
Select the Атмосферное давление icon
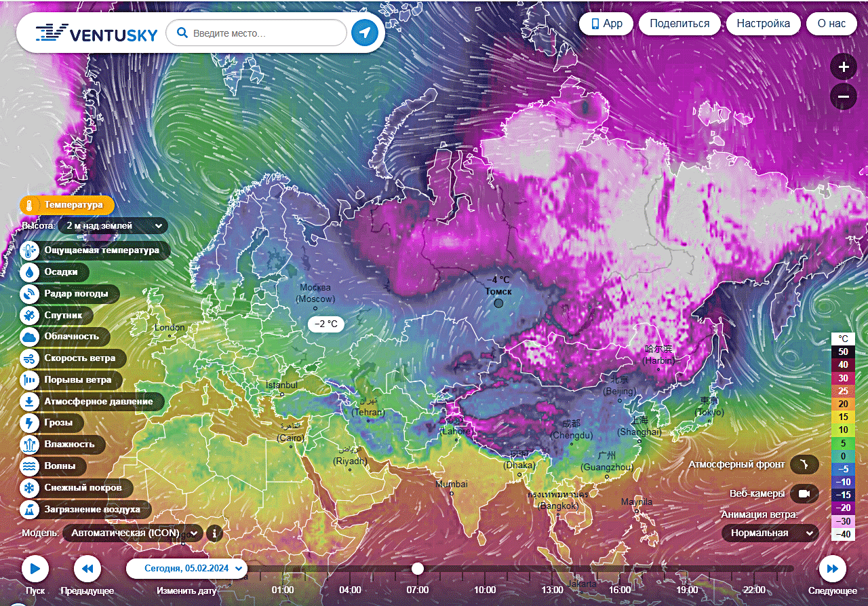pos(30,402)
